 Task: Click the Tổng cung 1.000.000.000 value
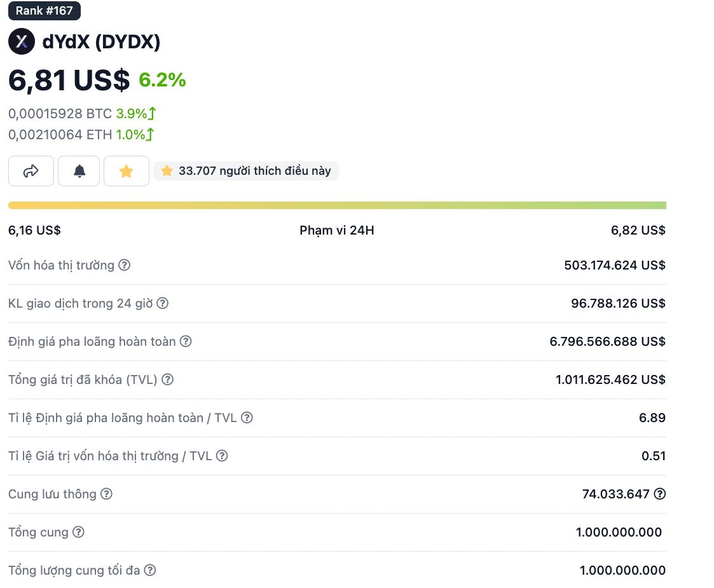619,532
